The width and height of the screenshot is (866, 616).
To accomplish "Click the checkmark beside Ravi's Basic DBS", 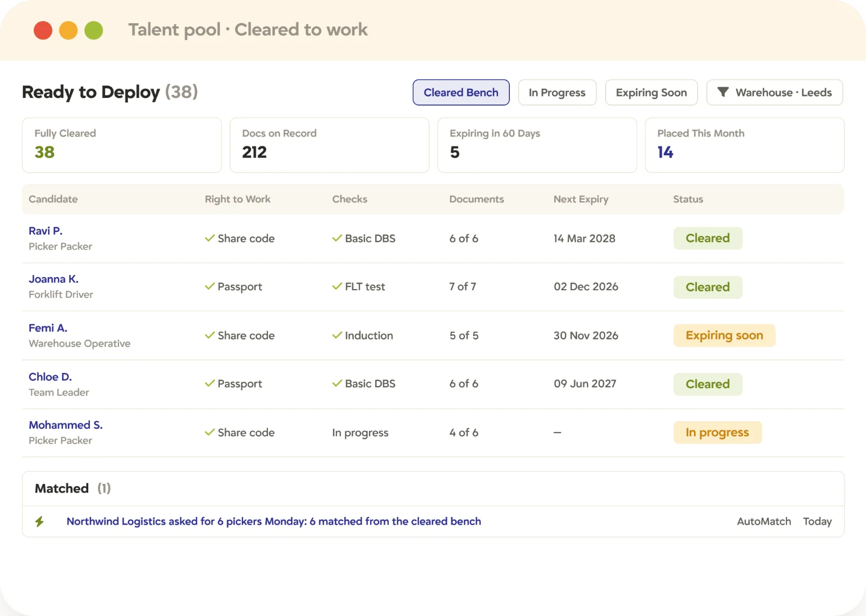I will point(337,238).
